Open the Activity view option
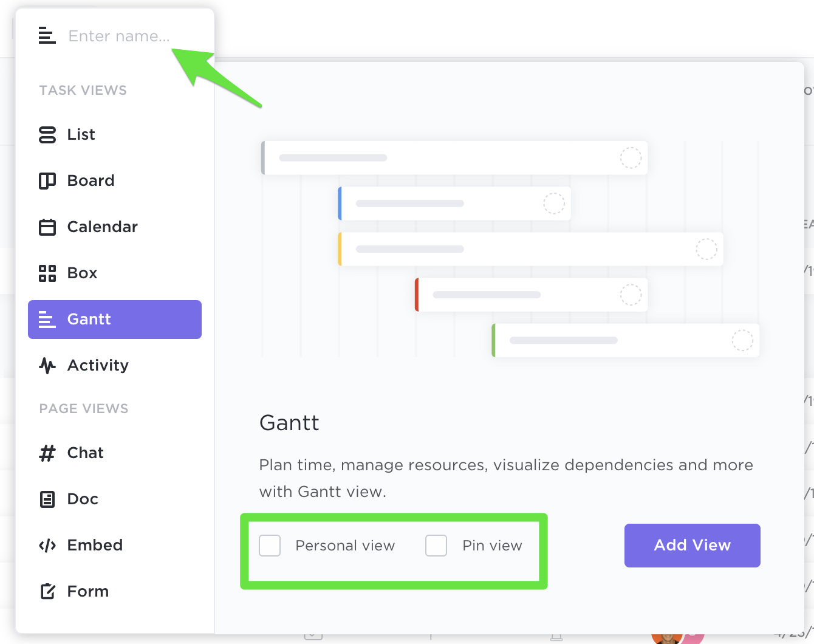The width and height of the screenshot is (814, 644). [x=98, y=365]
